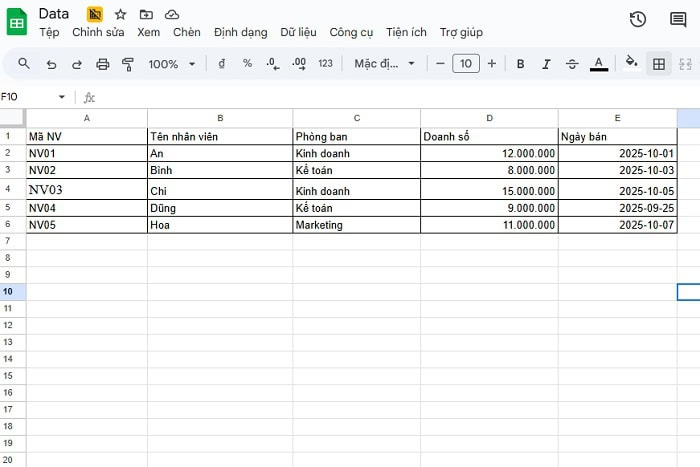
Task: Open the fill color picker
Action: (631, 64)
